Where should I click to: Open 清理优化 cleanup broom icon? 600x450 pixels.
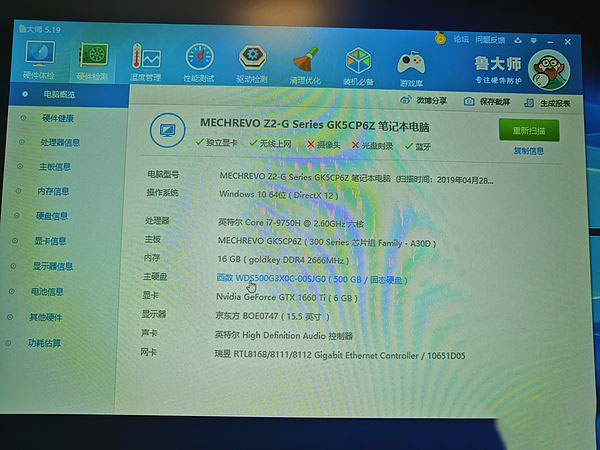(305, 65)
